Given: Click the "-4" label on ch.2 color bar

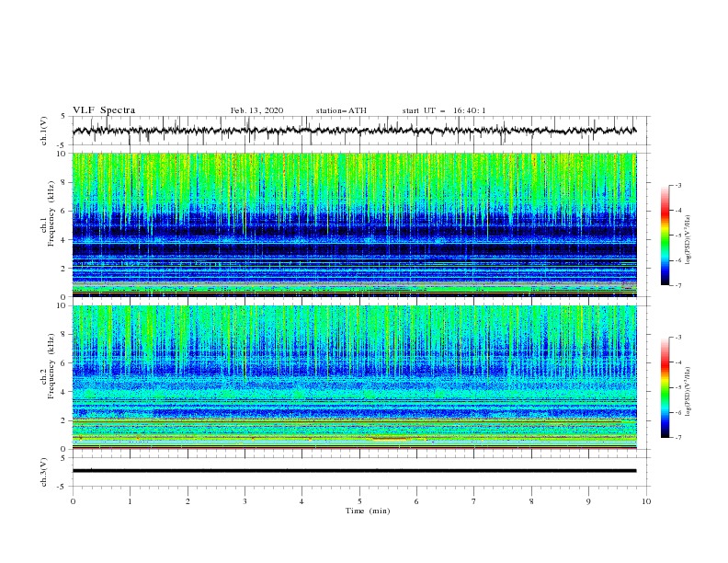Looking at the screenshot, I should pos(678,362).
